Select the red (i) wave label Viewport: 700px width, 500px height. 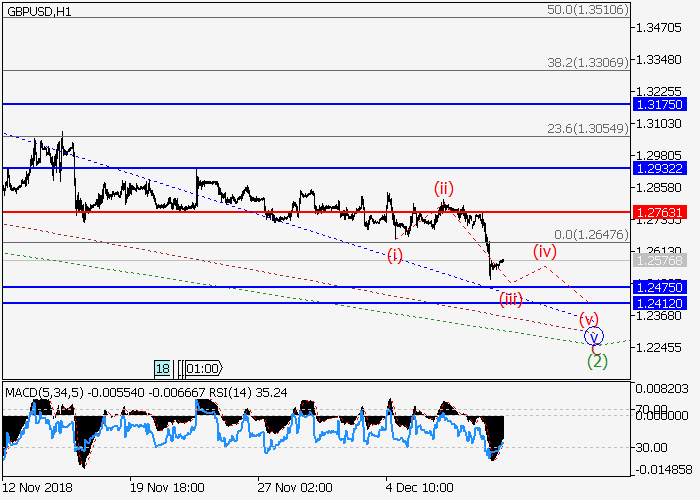click(x=395, y=255)
